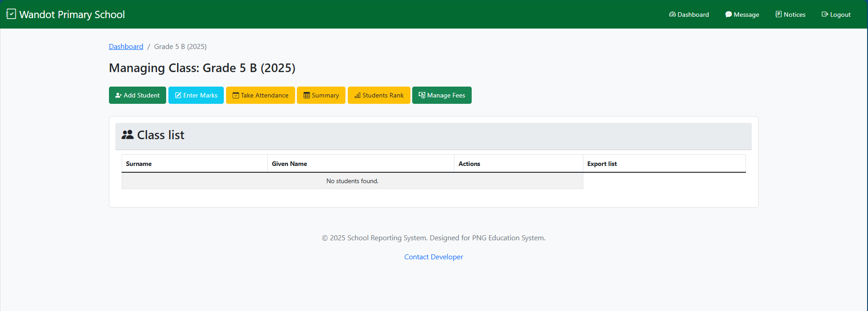Click the Enter Marks pencil icon
Viewport: 868px width, 311px height.
tap(178, 95)
